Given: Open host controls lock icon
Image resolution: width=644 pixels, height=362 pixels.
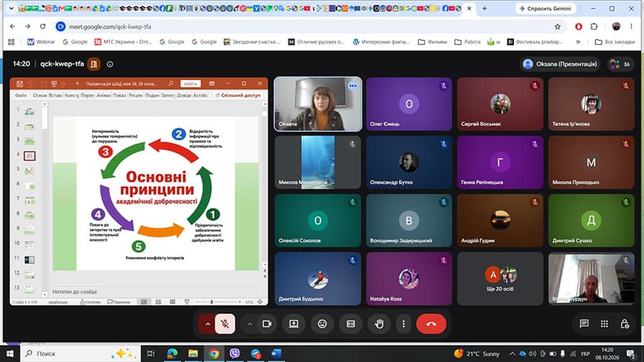Looking at the screenshot, I should [x=625, y=324].
